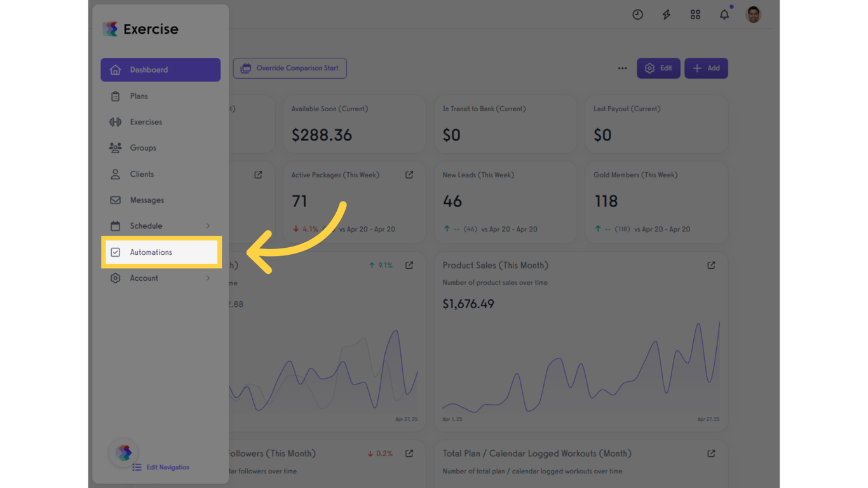Viewport: 868px width, 488px height.
Task: Open Clients via the person icon
Action: pyautogui.click(x=116, y=173)
